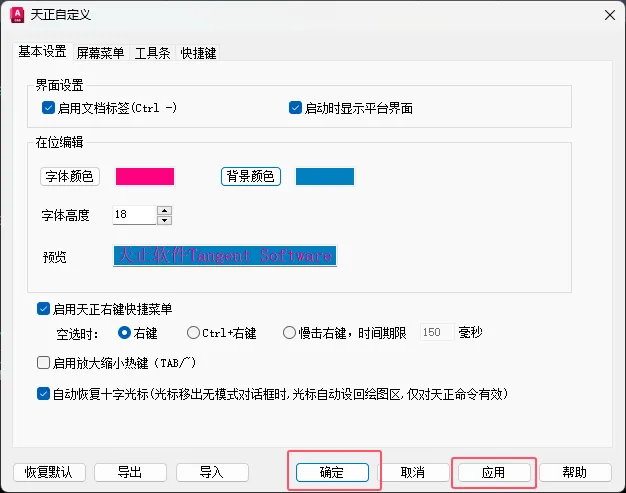Click the Tangent Software preview box

(x=225, y=256)
